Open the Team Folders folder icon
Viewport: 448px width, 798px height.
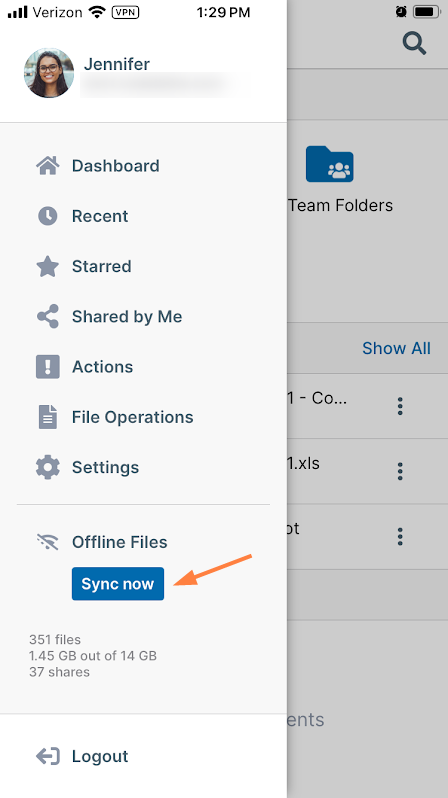point(330,164)
